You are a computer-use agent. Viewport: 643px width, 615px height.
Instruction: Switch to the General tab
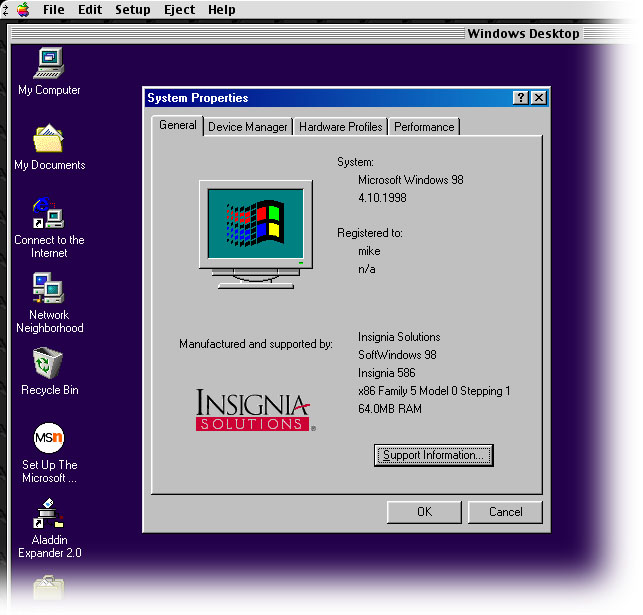pyautogui.click(x=178, y=125)
